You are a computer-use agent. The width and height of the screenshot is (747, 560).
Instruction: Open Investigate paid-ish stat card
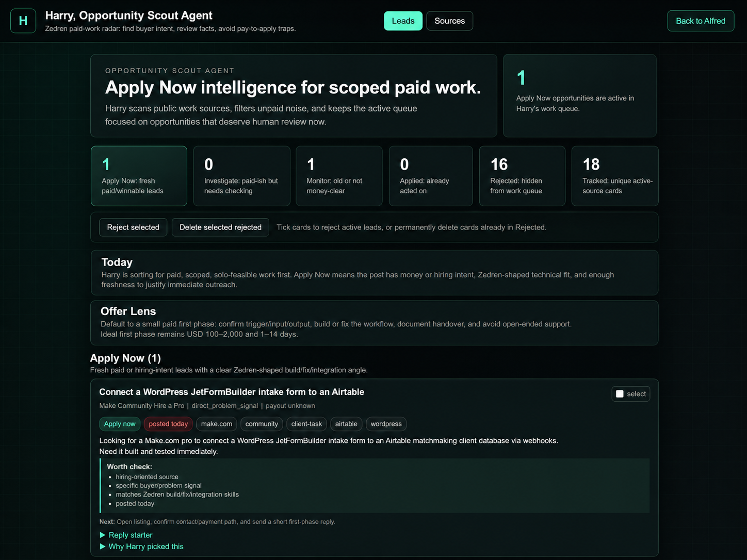tap(241, 176)
